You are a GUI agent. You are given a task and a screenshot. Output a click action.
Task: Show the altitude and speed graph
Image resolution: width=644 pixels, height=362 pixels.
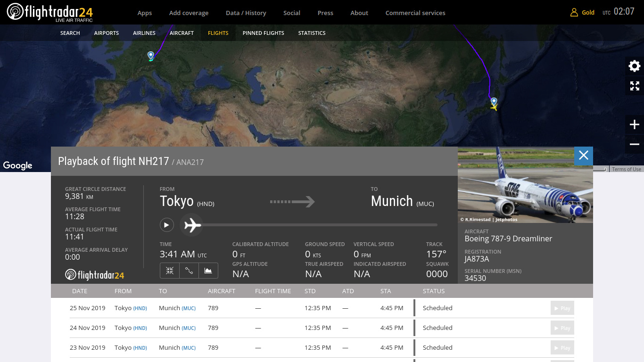(208, 271)
